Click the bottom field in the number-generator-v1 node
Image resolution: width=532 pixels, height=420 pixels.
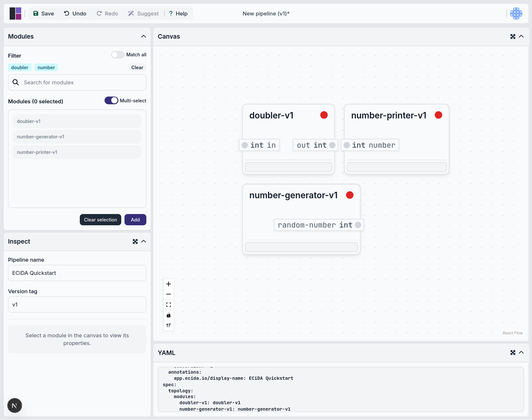[301, 247]
